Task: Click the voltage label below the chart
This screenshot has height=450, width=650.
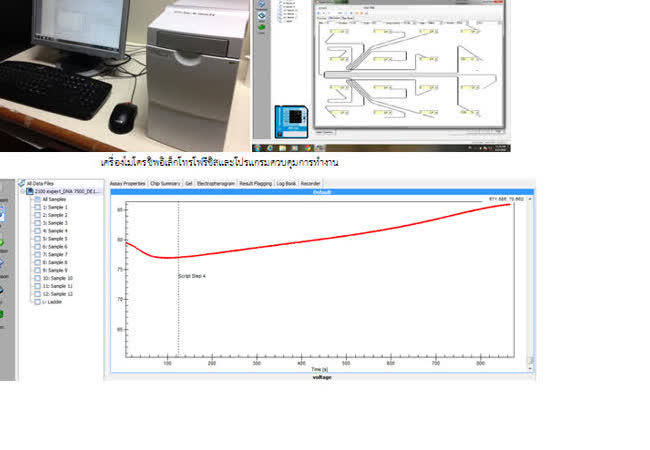Action: click(x=322, y=377)
